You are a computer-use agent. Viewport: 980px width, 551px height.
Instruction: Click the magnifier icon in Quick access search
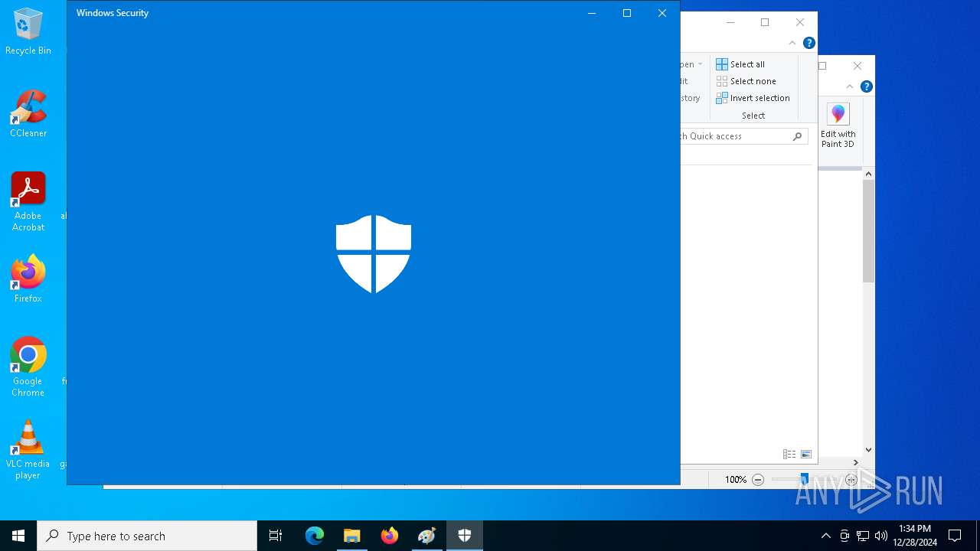pyautogui.click(x=797, y=136)
